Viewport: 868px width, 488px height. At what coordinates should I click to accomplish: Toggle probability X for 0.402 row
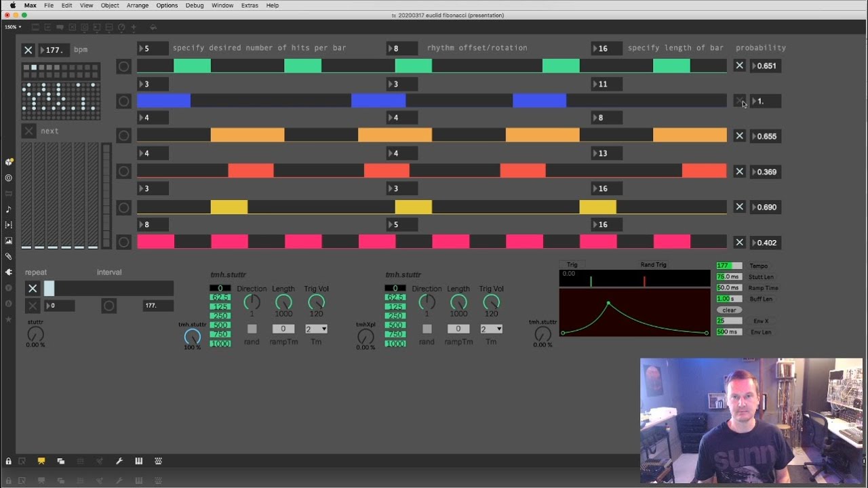point(740,242)
